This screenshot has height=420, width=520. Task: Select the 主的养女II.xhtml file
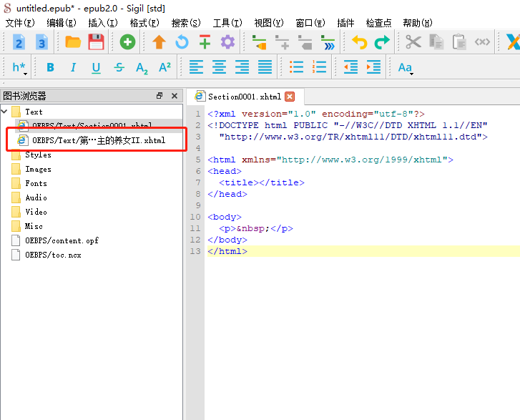(92, 140)
